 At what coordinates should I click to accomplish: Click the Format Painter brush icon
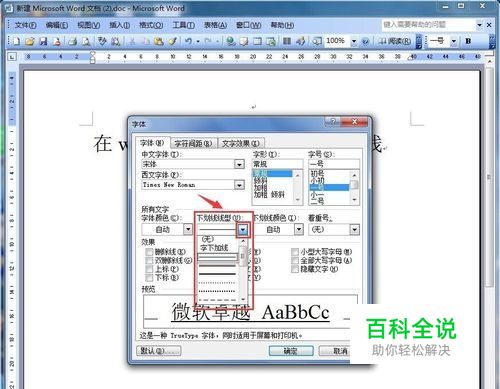172,41
